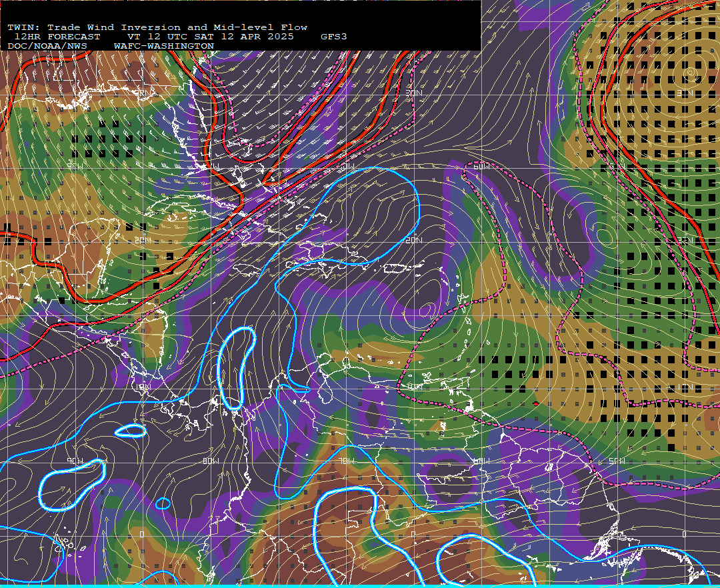Click the "20N" label north of Hispaniola

(x=414, y=241)
